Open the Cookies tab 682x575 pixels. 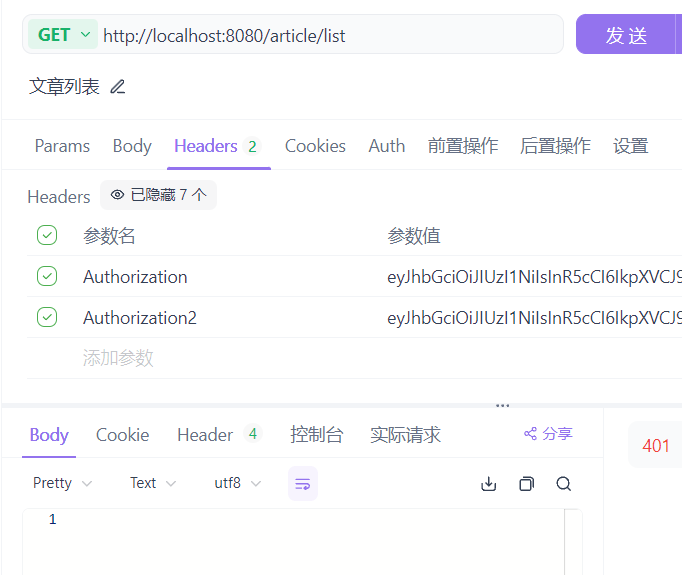click(315, 146)
